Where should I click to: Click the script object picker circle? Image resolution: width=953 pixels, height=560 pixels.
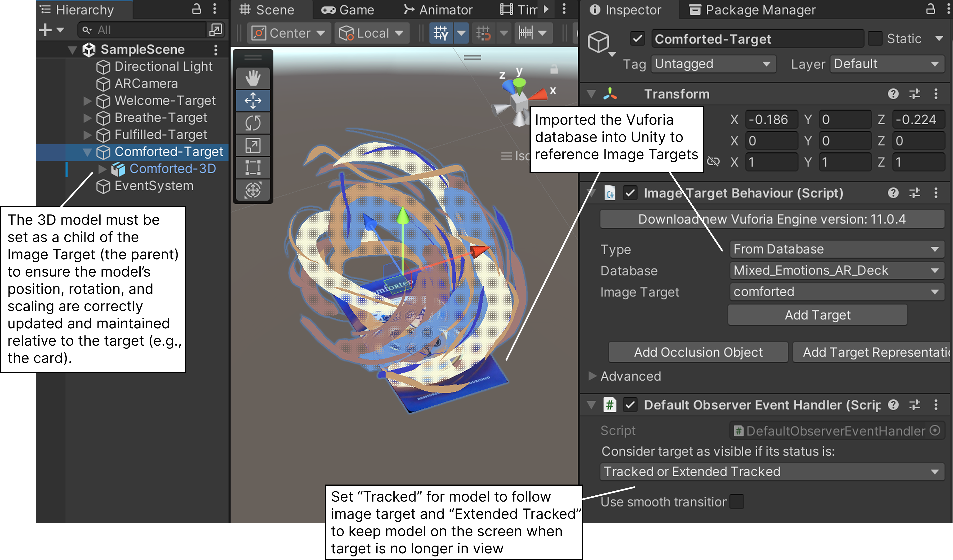click(935, 430)
